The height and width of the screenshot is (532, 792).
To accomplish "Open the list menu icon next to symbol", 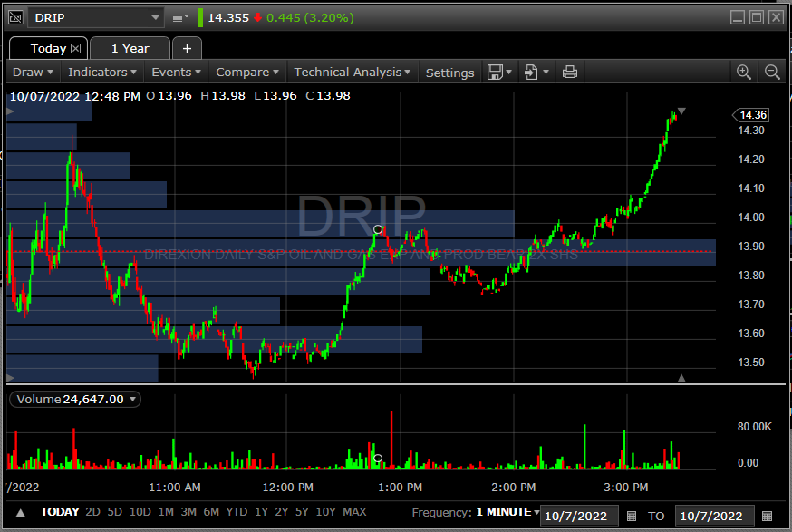I will [x=180, y=18].
